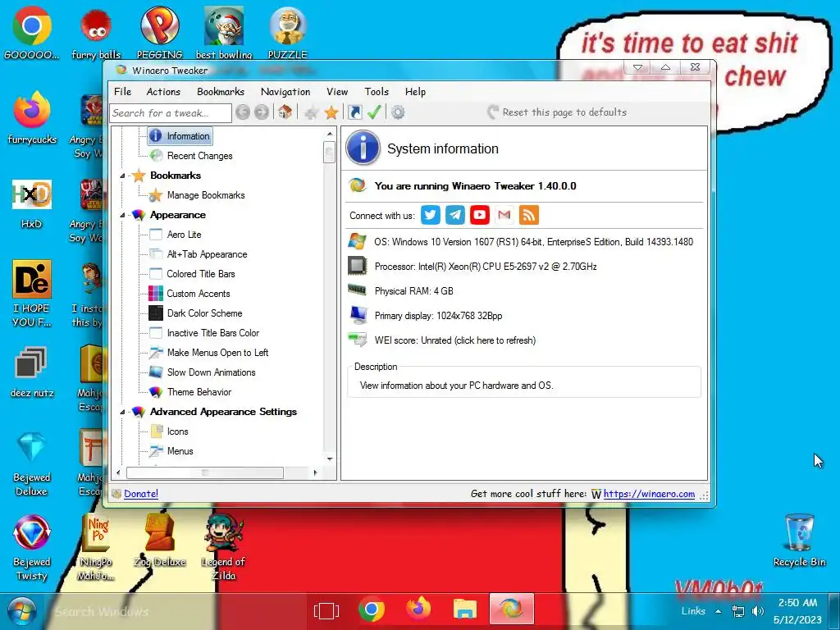This screenshot has width=840, height=630.
Task: Select Make Menus Open to Left tweak
Action: (x=217, y=353)
